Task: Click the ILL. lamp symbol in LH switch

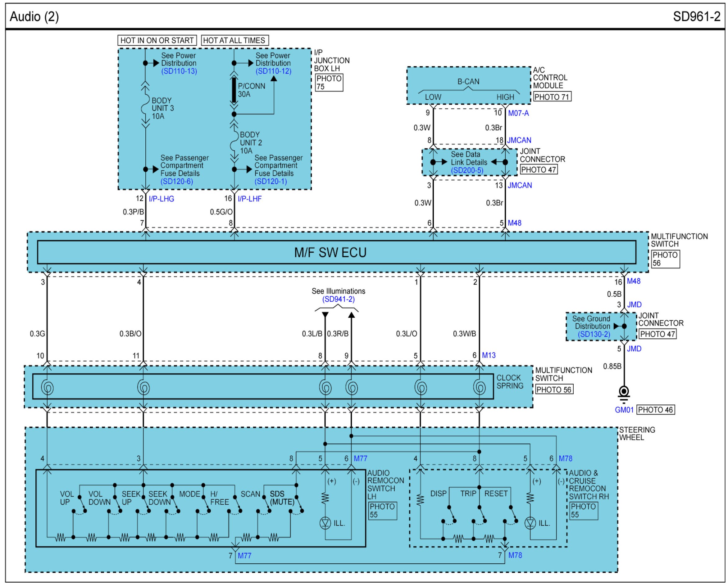Action: (x=325, y=524)
